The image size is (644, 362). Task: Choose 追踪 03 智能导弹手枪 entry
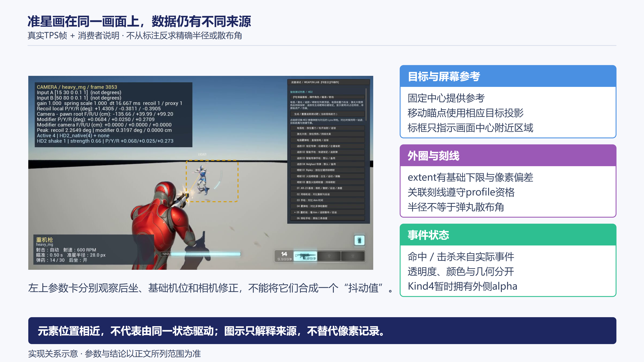coord(327,158)
